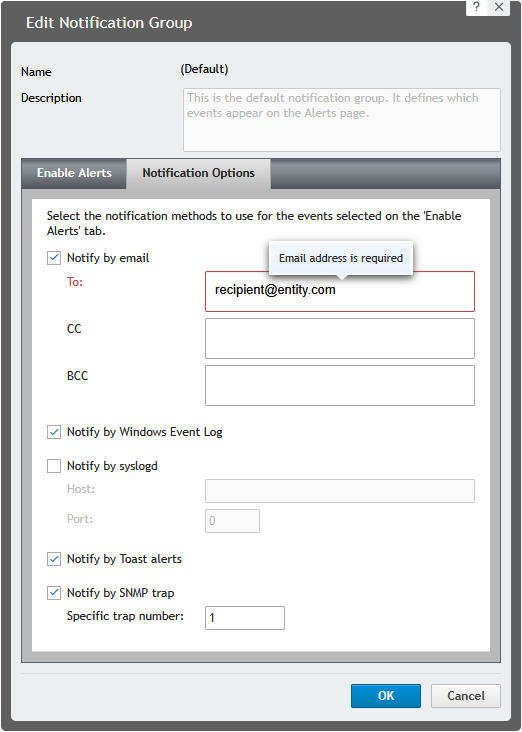Click the (Default) name value
522x732 pixels.
point(205,69)
